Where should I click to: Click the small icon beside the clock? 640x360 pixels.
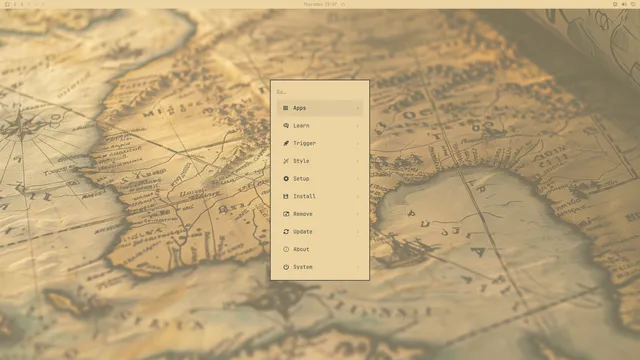coord(343,4)
